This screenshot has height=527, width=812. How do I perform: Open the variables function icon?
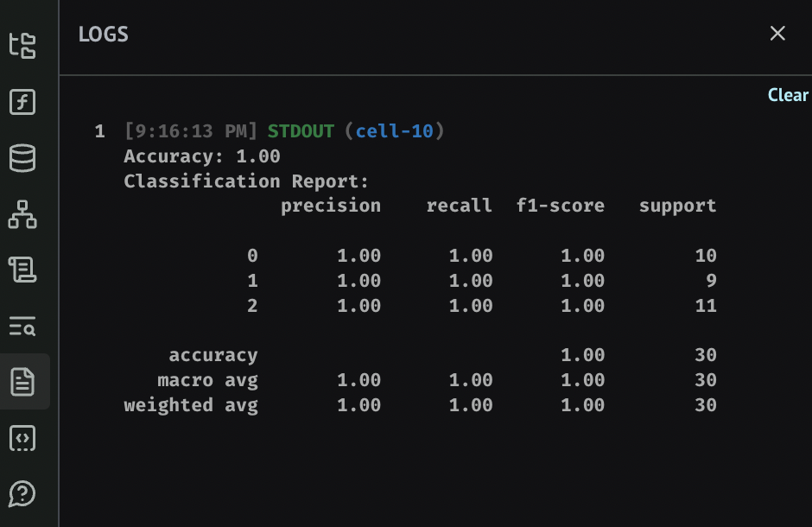(22, 101)
